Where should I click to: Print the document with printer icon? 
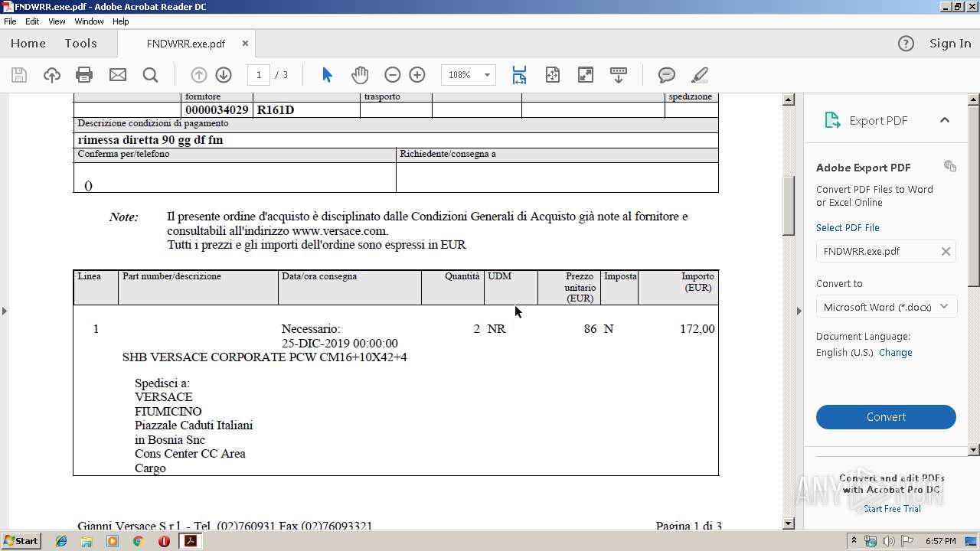84,74
